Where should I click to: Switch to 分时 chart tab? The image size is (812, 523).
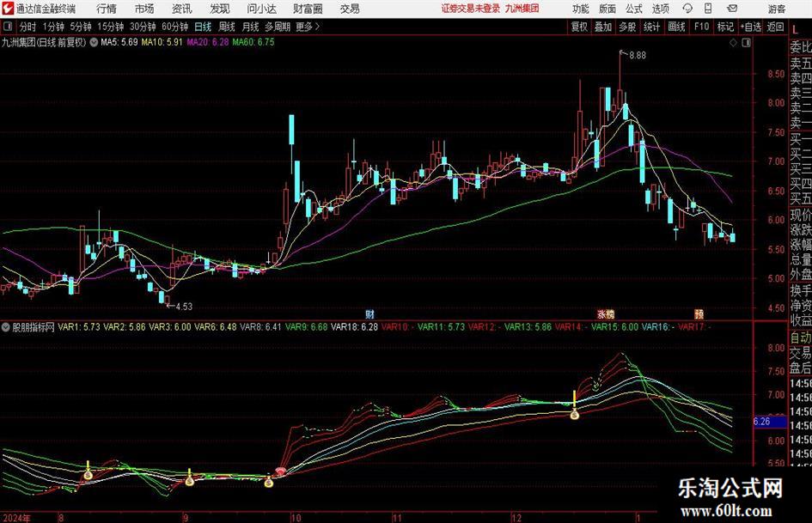28,27
